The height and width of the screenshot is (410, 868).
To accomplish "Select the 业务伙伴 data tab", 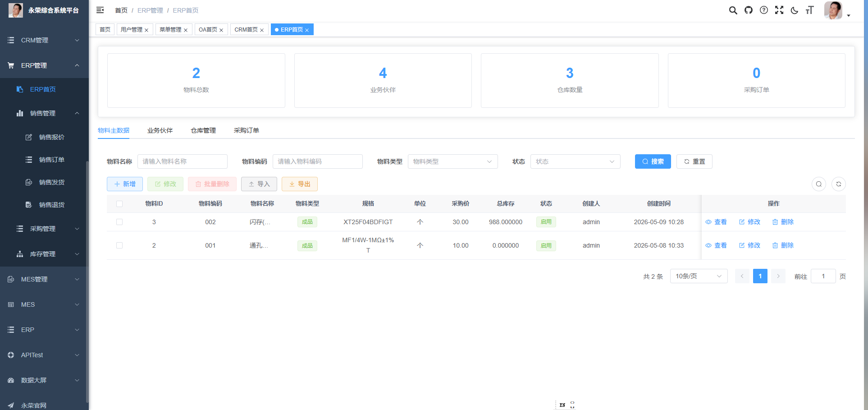I will tap(160, 130).
